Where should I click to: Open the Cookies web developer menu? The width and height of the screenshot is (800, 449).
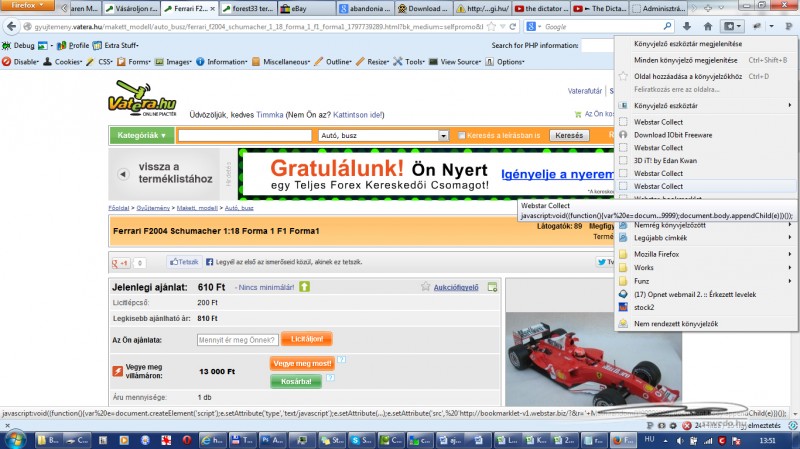[x=62, y=62]
